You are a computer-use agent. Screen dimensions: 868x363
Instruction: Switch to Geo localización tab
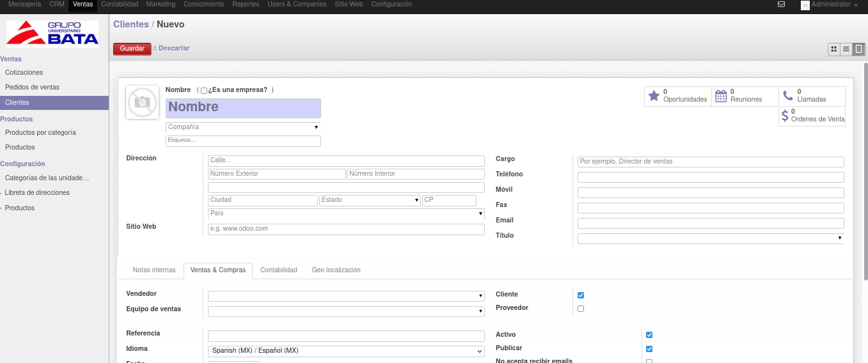336,270
